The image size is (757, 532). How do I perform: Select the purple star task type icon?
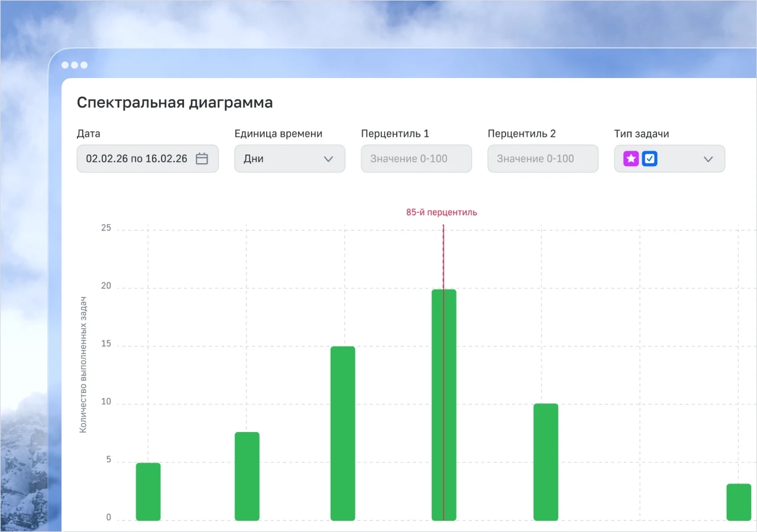[630, 158]
